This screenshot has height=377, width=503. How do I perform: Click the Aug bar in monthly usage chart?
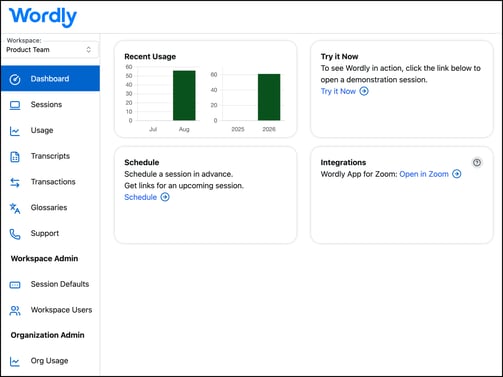[x=184, y=95]
